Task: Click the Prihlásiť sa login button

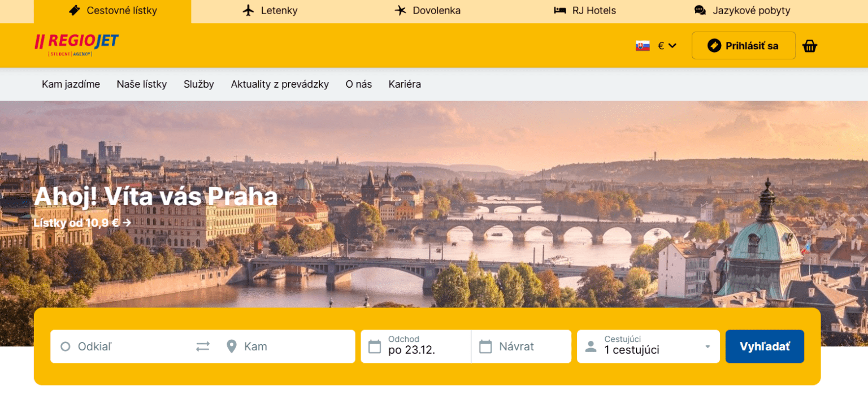Action: (x=743, y=46)
